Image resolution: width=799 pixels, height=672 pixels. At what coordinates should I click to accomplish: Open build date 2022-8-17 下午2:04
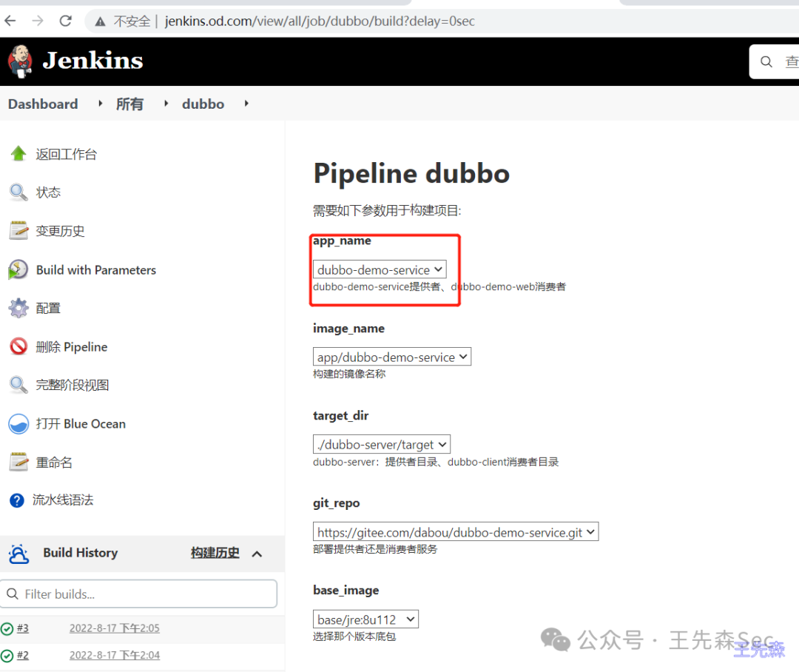(115, 655)
